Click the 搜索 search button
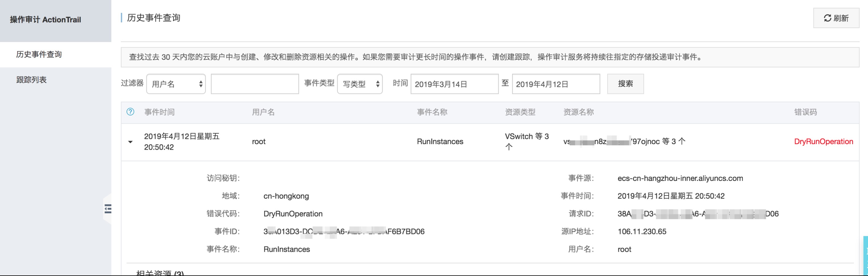This screenshot has height=276, width=868. 625,84
